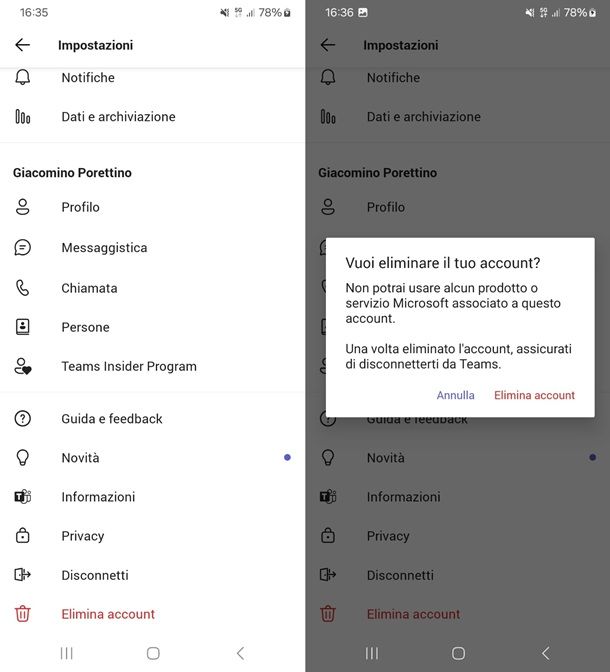Tap the back arrow next to Impostazioni
The image size is (610, 672).
click(23, 45)
